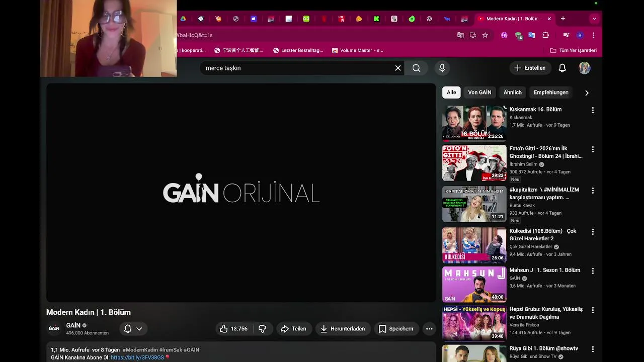This screenshot has width=644, height=362.
Task: Expand the tab search dropdown
Action: pyautogui.click(x=594, y=19)
